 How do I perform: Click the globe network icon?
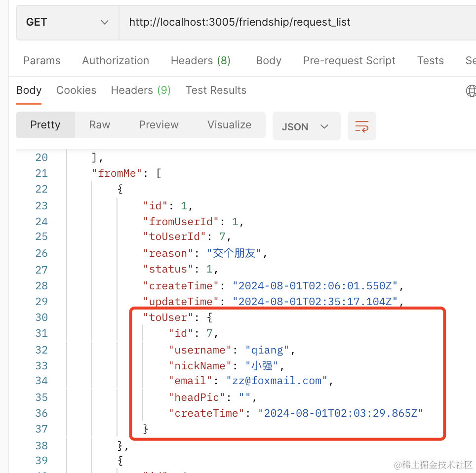point(471,91)
